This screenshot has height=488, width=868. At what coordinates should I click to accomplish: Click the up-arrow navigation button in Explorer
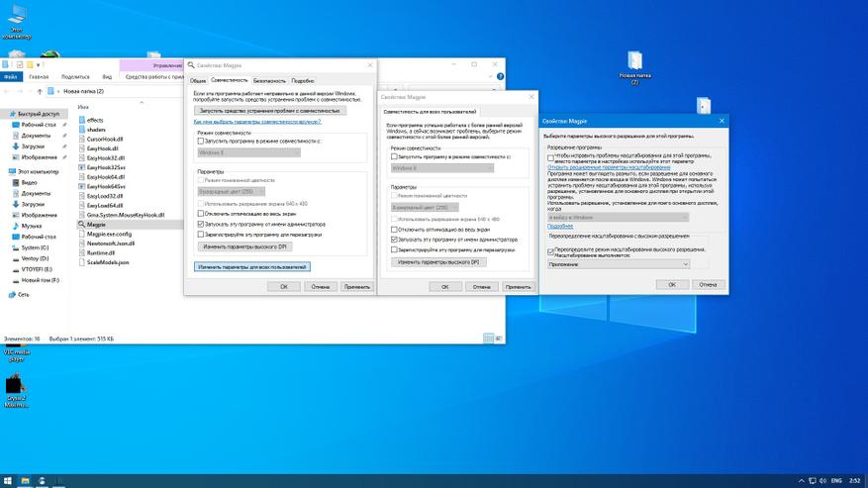pyautogui.click(x=40, y=91)
